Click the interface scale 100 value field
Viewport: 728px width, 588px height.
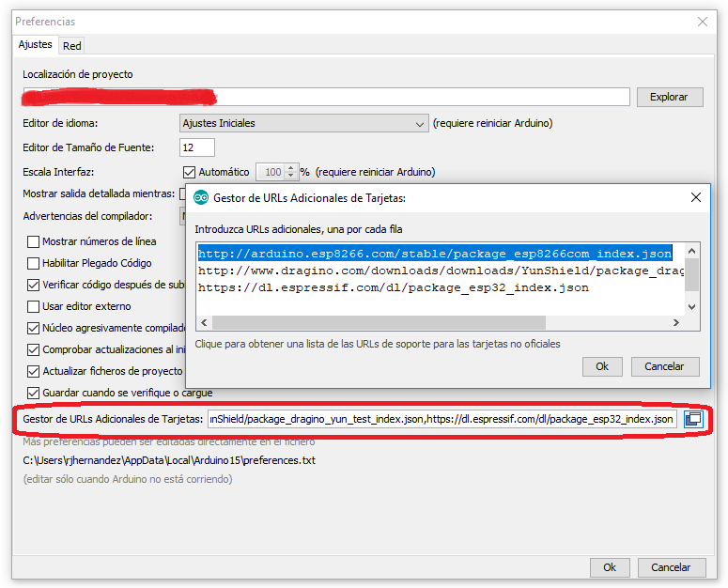click(271, 172)
